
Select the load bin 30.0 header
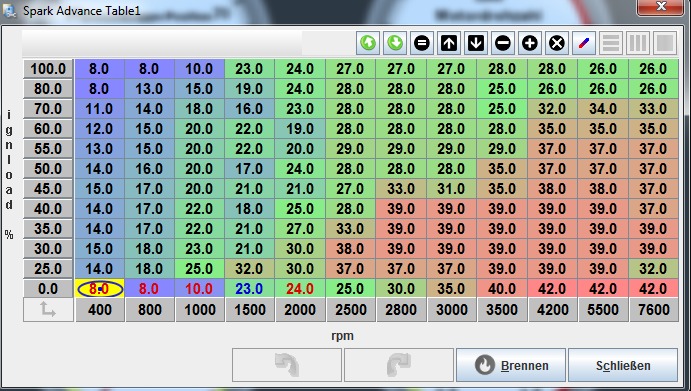coord(48,249)
